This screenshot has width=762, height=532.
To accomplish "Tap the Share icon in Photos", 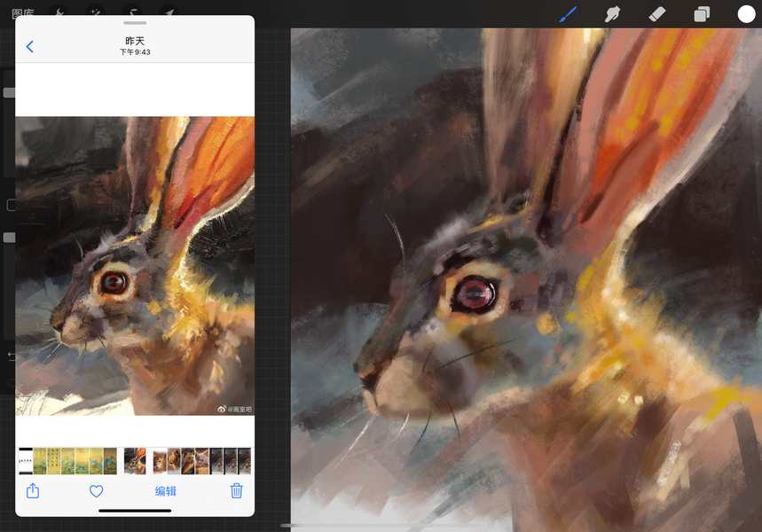I will tap(33, 490).
